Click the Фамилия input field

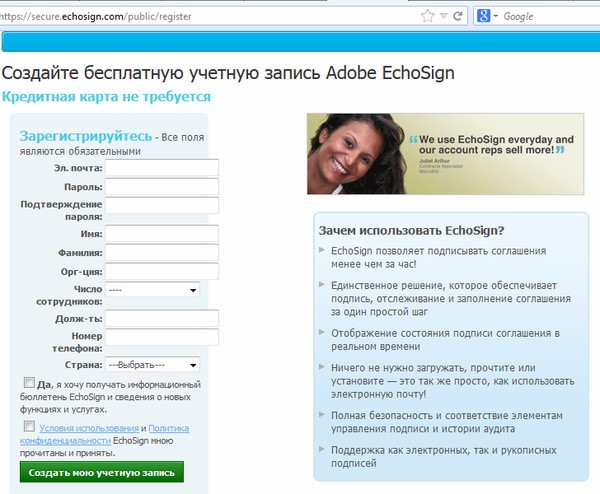click(x=162, y=253)
